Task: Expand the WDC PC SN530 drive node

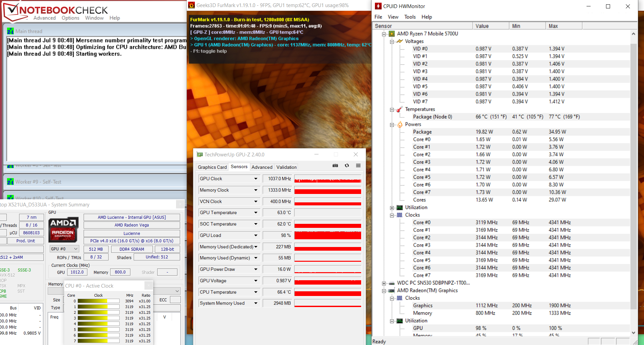Action: (x=384, y=283)
